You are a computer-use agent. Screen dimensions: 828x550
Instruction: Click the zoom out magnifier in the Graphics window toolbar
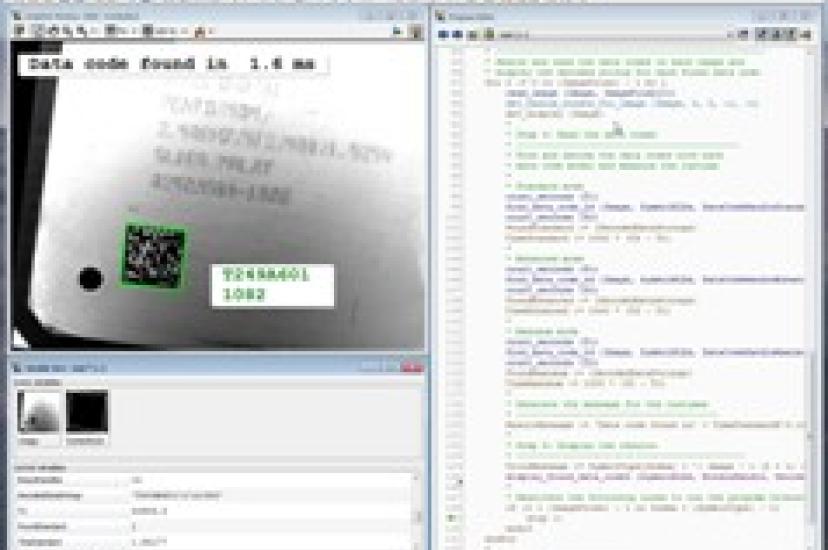click(x=81, y=31)
